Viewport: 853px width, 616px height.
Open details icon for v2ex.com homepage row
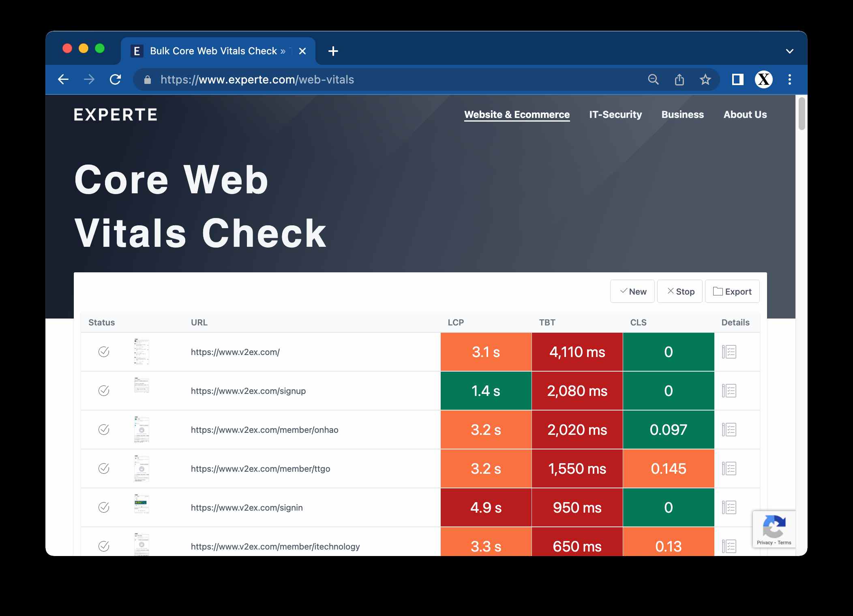tap(729, 352)
